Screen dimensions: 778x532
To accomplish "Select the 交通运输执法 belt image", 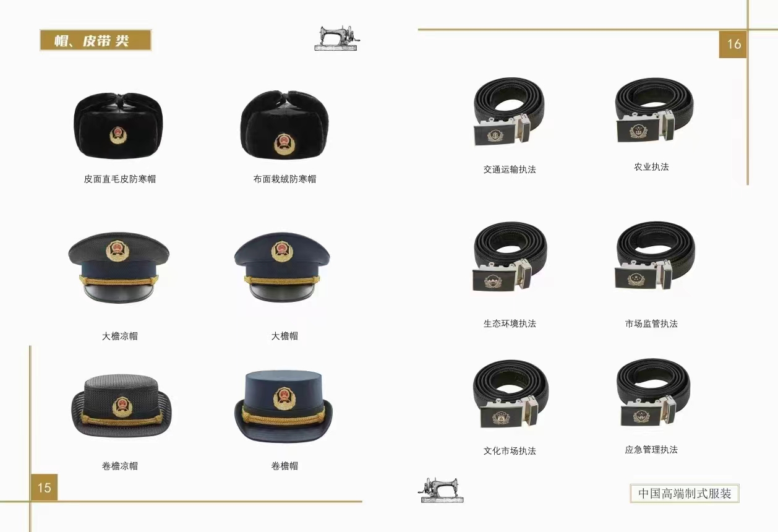I will point(510,113).
